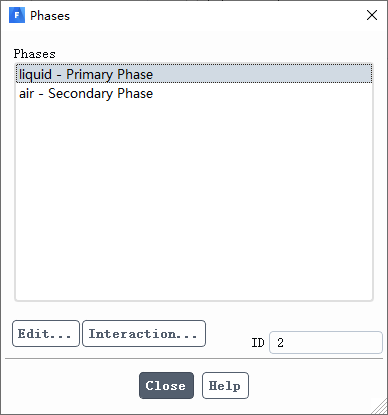Screen dimensions: 388x415
Task: Click the Phases label above the list box
Action: [34, 54]
